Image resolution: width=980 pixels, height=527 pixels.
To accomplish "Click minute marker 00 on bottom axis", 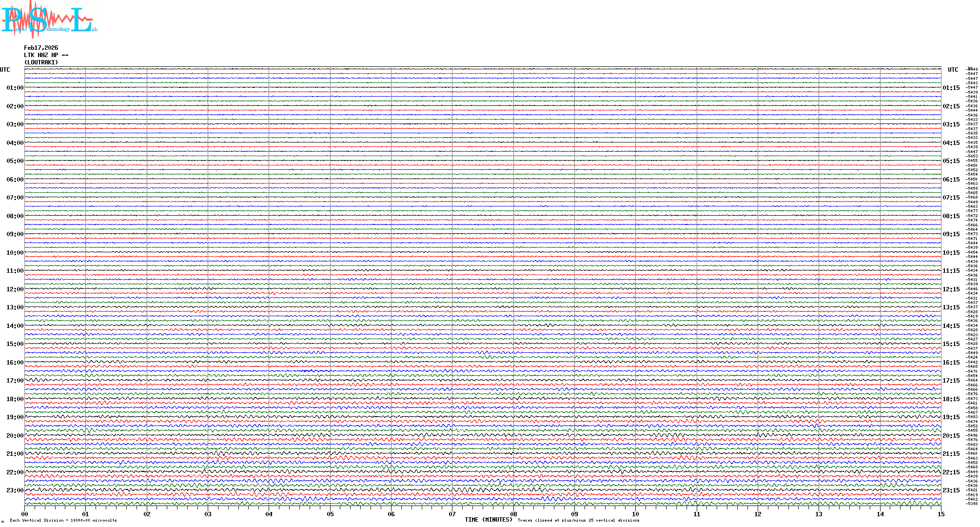I will 25,514.
